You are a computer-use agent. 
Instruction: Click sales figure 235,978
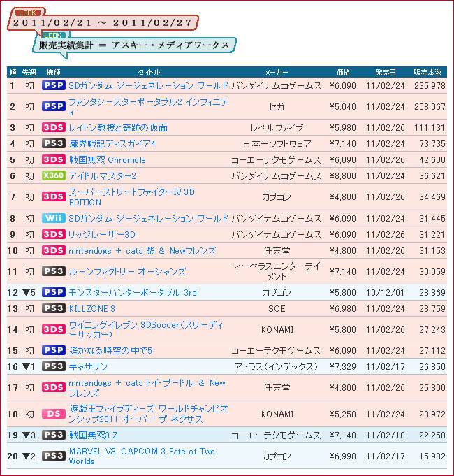(x=430, y=86)
